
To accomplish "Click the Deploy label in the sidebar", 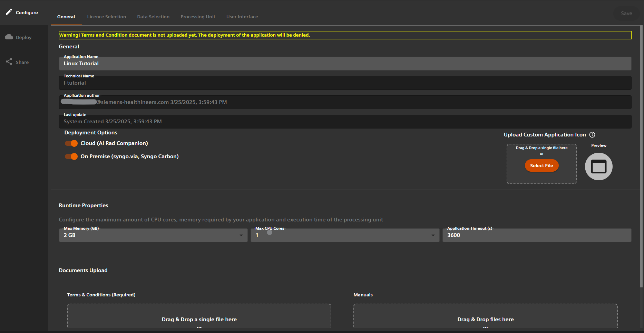I will point(23,37).
